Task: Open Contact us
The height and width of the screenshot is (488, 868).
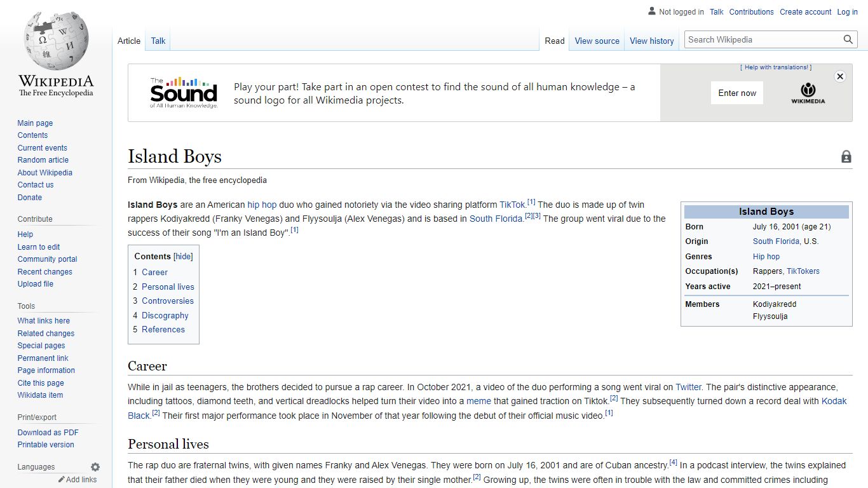Action: pos(36,185)
